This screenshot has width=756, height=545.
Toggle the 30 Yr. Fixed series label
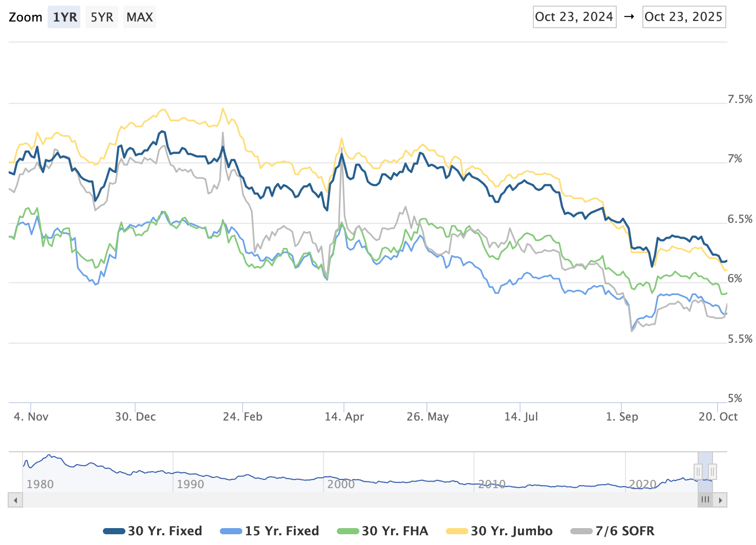tap(165, 531)
